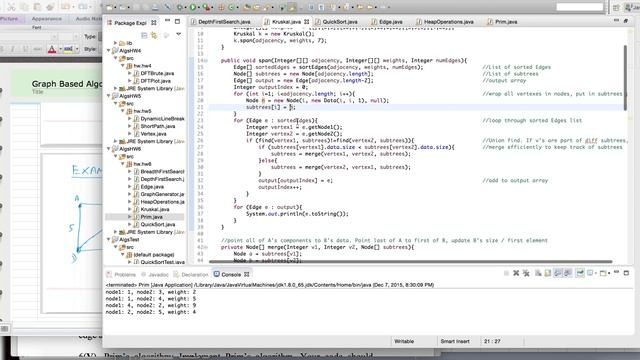Click Writable in status bar
The width and height of the screenshot is (640, 360).
tap(404, 341)
